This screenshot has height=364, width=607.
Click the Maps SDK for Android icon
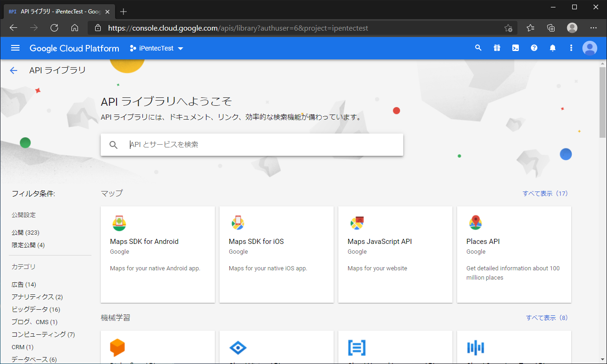pyautogui.click(x=119, y=223)
